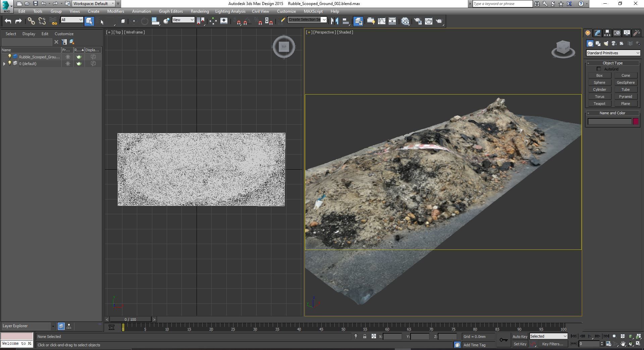This screenshot has height=350, width=644.
Task: Switch to the Modify command panel
Action: click(597, 33)
